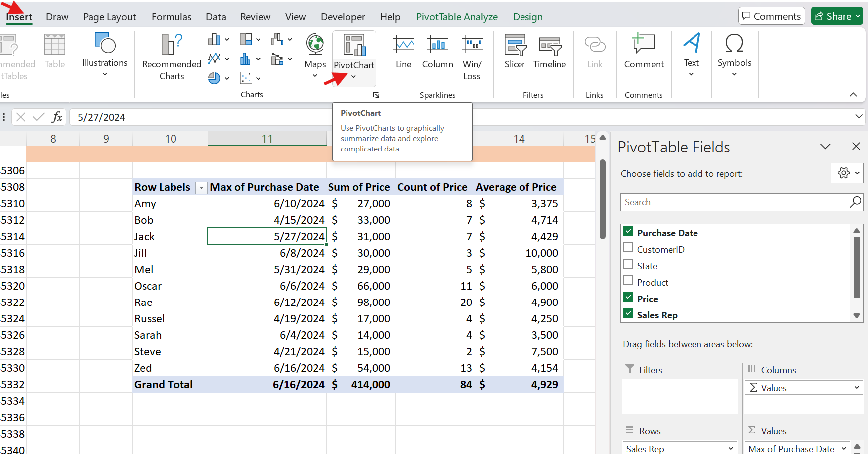This screenshot has height=454, width=868.
Task: Uncheck the Purchase Date field
Action: pos(628,231)
